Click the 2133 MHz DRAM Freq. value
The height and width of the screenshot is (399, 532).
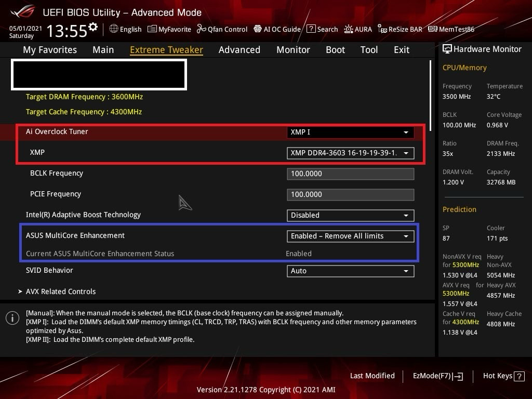(501, 154)
